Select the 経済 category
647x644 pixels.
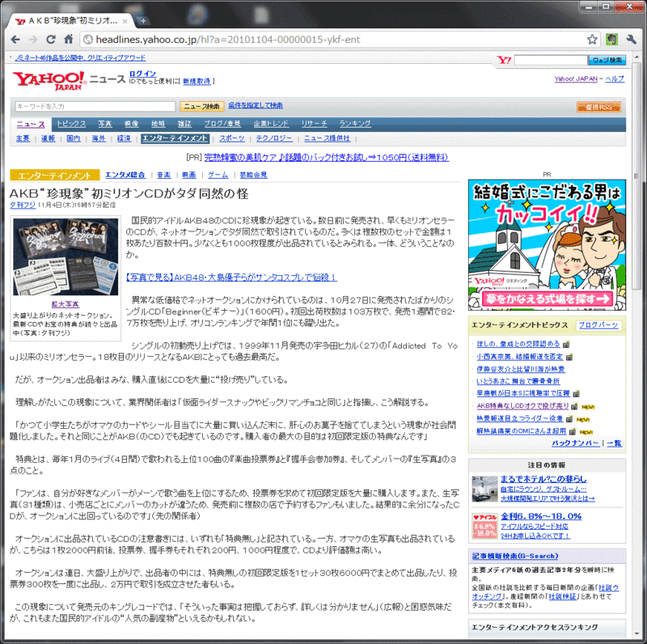[x=124, y=138]
